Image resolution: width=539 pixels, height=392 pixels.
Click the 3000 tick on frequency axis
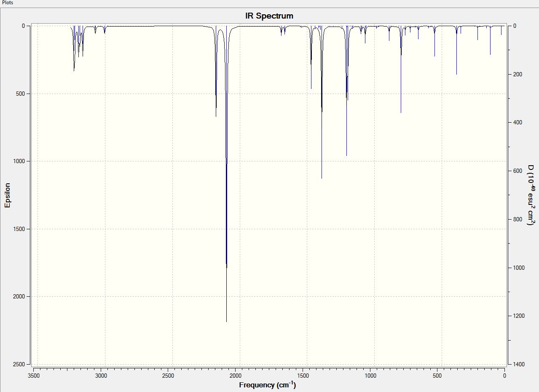point(101,375)
